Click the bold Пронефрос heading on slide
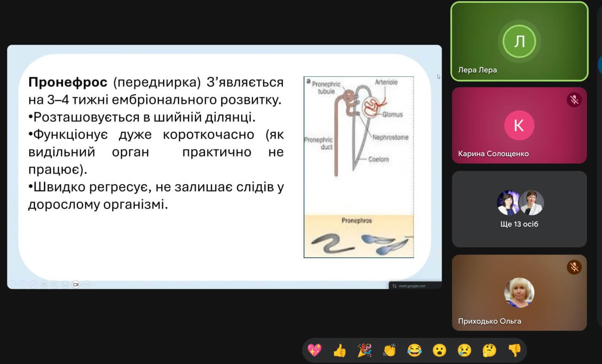Image resolution: width=602 pixels, height=364 pixels. [68, 82]
